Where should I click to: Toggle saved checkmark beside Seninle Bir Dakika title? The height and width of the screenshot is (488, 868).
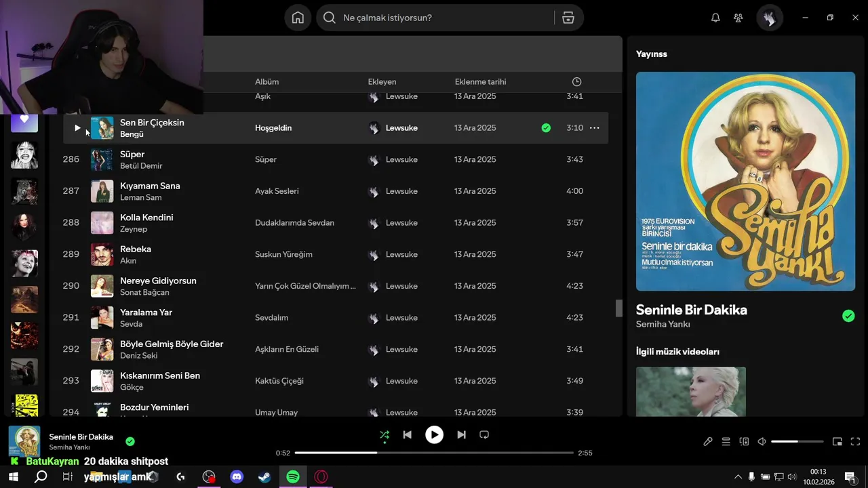click(848, 316)
